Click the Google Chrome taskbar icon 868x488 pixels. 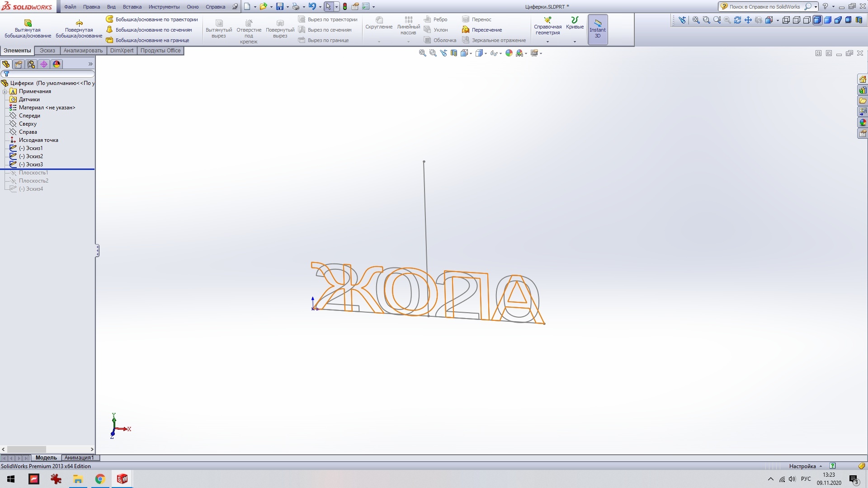pos(100,479)
